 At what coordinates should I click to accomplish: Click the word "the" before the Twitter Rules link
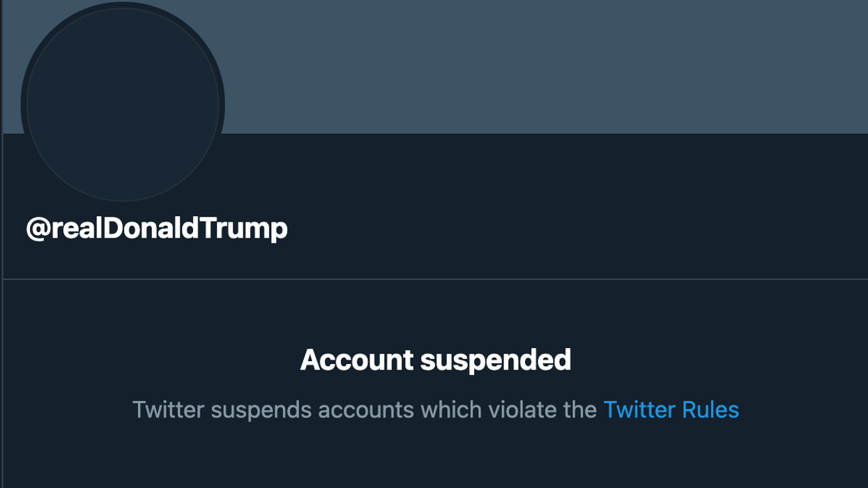click(580, 409)
